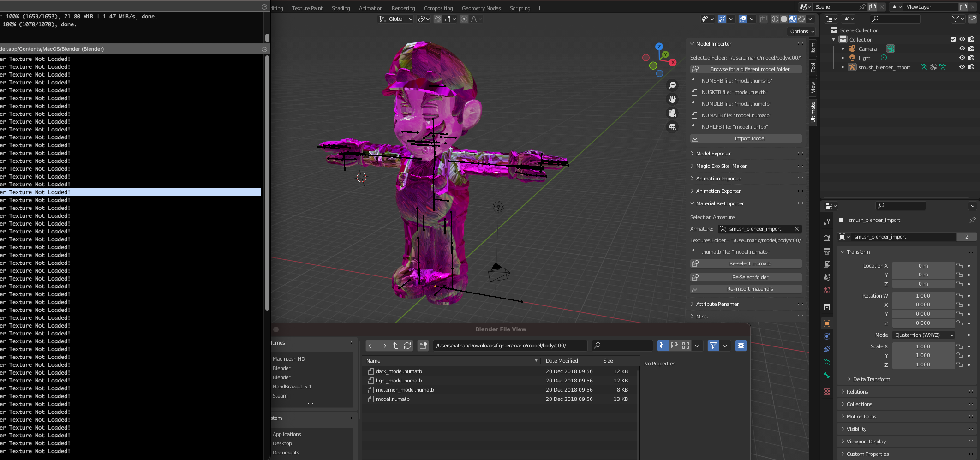Hide the Light object in the outliner
Image resolution: width=980 pixels, height=460 pixels.
[x=962, y=58]
